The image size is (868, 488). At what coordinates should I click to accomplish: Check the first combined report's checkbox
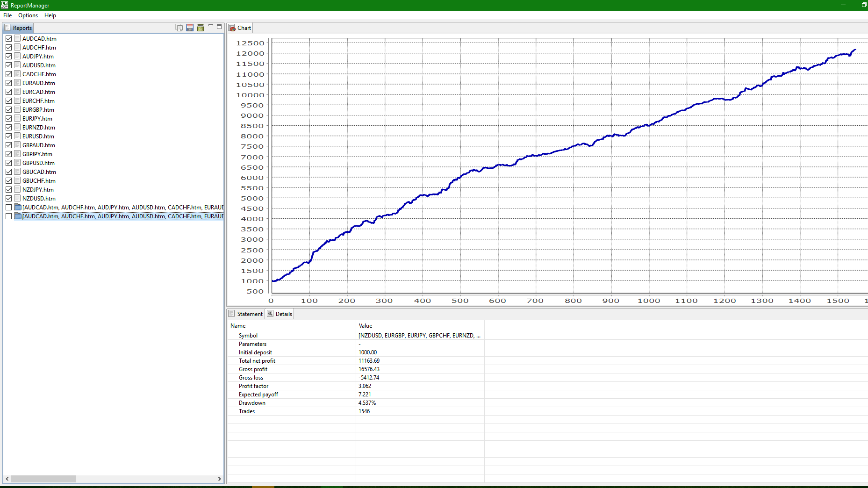pos(9,208)
